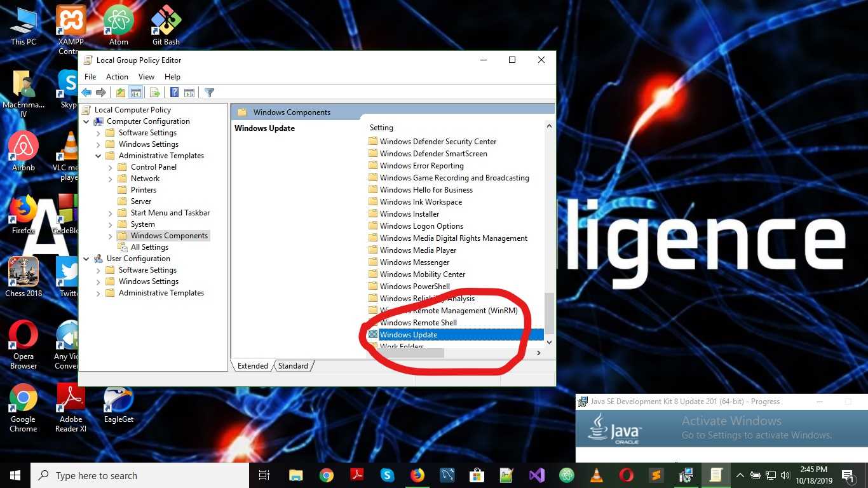Open the Airbnb desktop shortcut
Viewport: 868px width, 488px height.
[x=24, y=151]
